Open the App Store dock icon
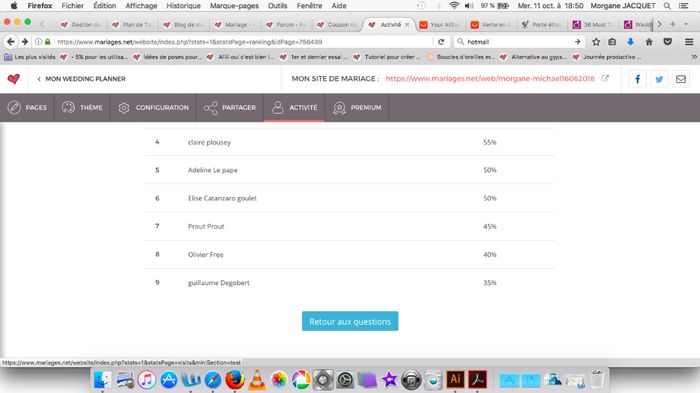This screenshot has width=700, height=393. [169, 380]
